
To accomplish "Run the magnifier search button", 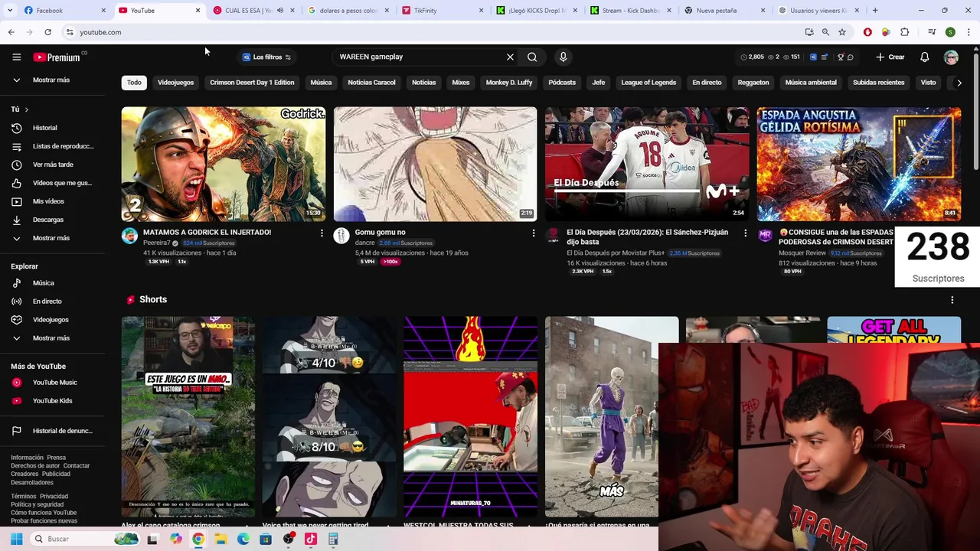I will click(532, 57).
